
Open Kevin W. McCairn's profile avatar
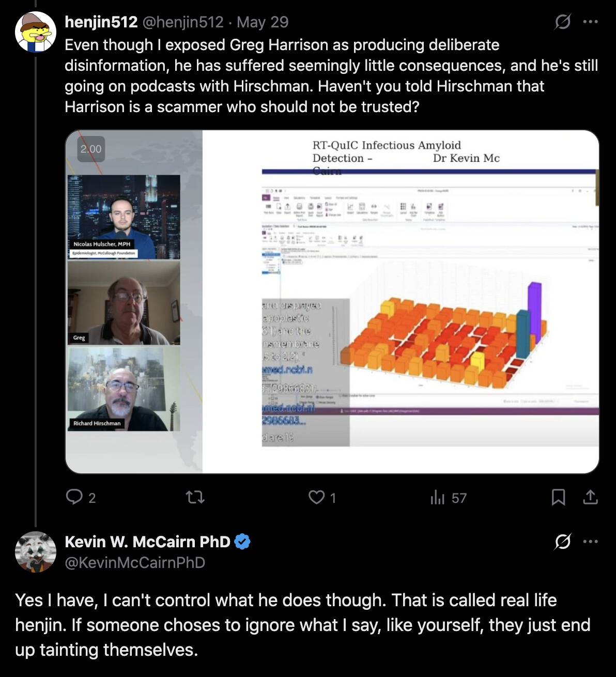[x=35, y=551]
